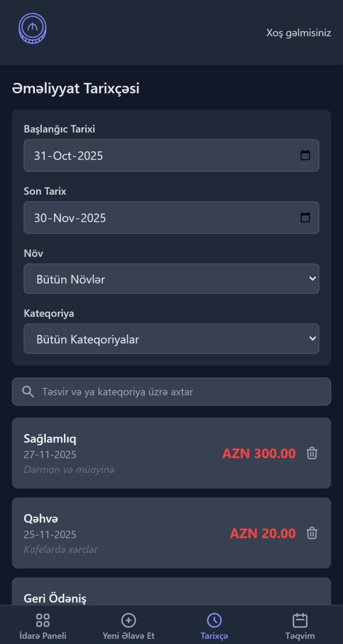
Task: Expand the Növ type selector chevron
Action: 312,279
